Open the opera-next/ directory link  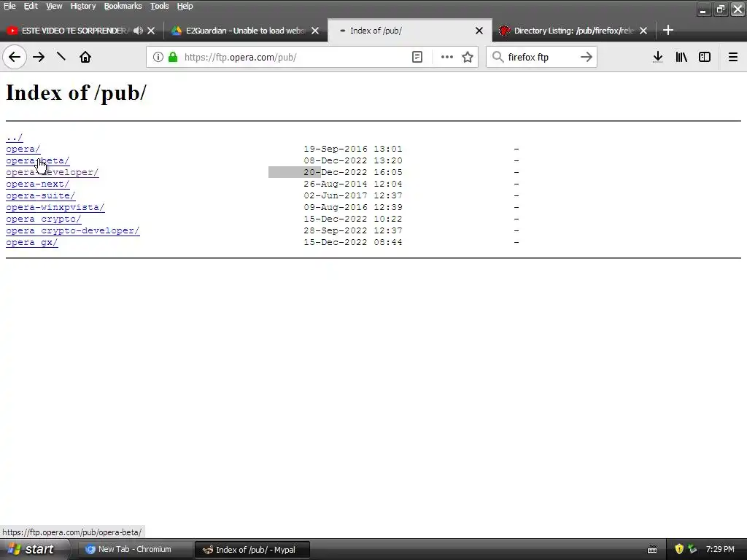[38, 184]
